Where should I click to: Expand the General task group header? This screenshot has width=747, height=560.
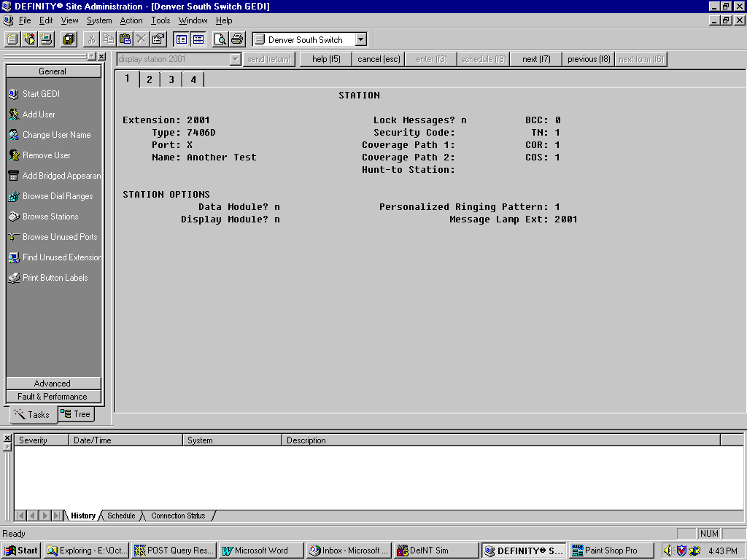[53, 71]
